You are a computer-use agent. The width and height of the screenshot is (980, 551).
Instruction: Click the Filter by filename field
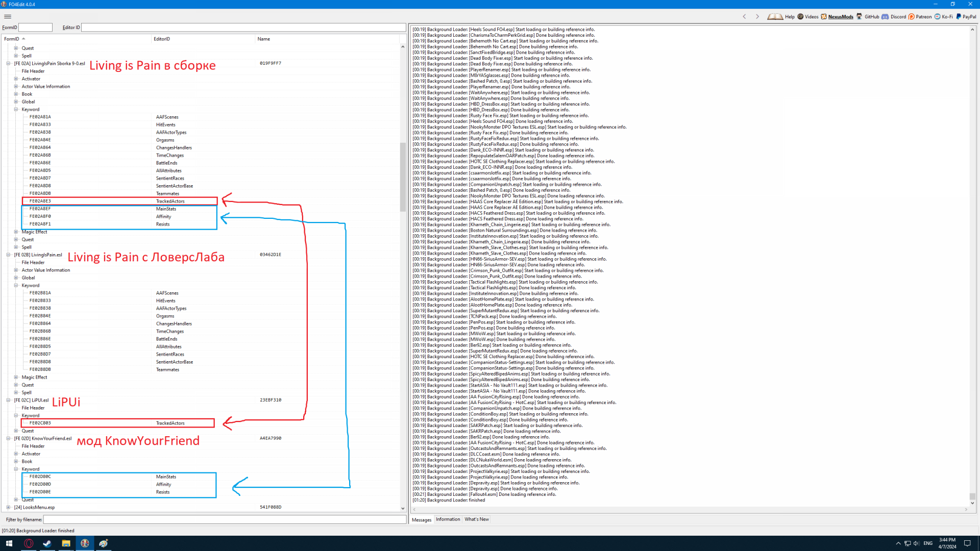pyautogui.click(x=225, y=519)
